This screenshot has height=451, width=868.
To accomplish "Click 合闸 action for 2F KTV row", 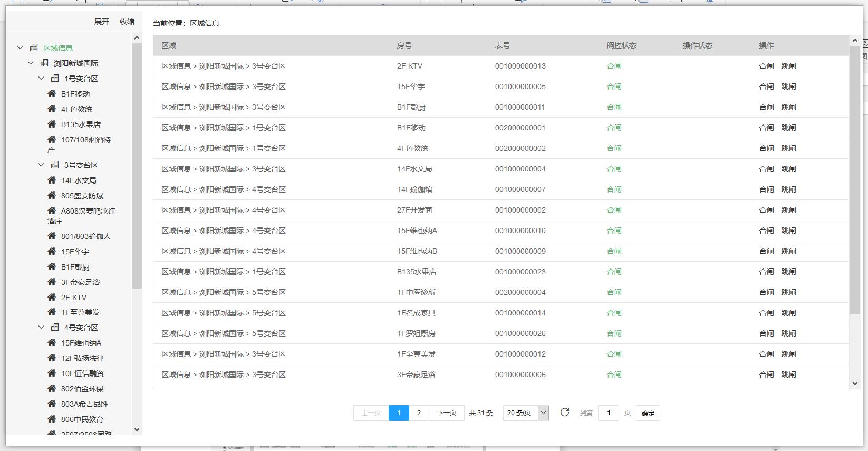I will [766, 66].
